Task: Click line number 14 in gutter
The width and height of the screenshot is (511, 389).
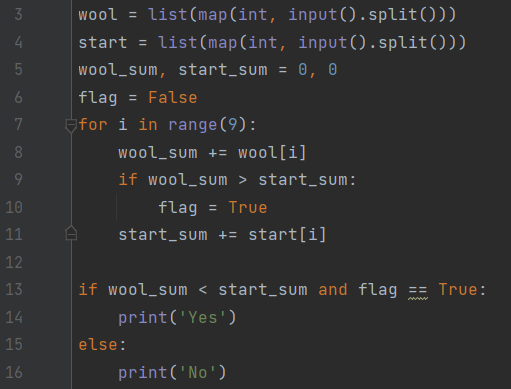Action: click(14, 317)
